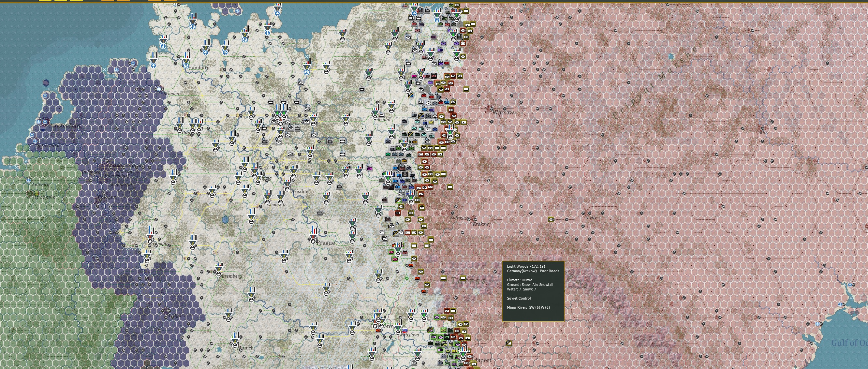Viewport: 868px width, 369px height.
Task: Select the supply depot marker at Dresden
Action: [x=287, y=189]
